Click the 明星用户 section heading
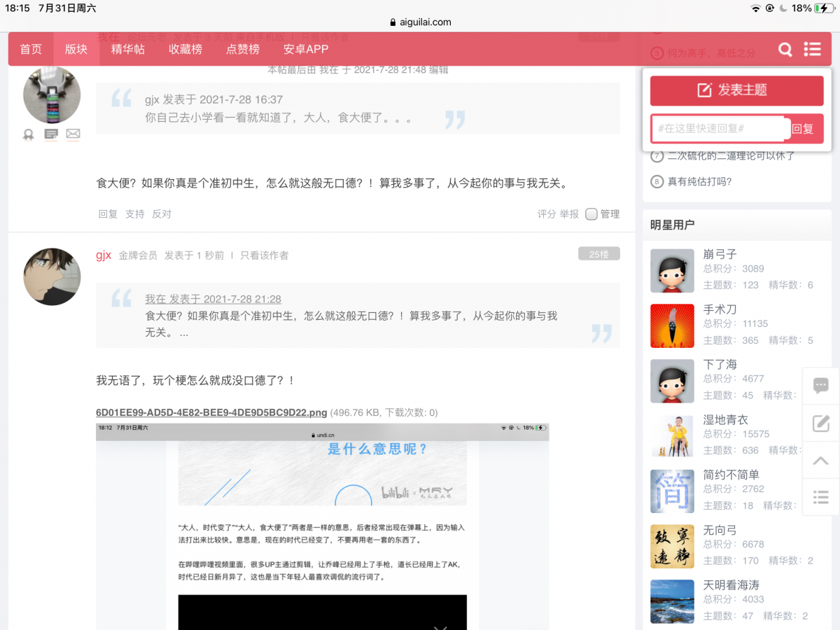The image size is (840, 630). click(673, 225)
